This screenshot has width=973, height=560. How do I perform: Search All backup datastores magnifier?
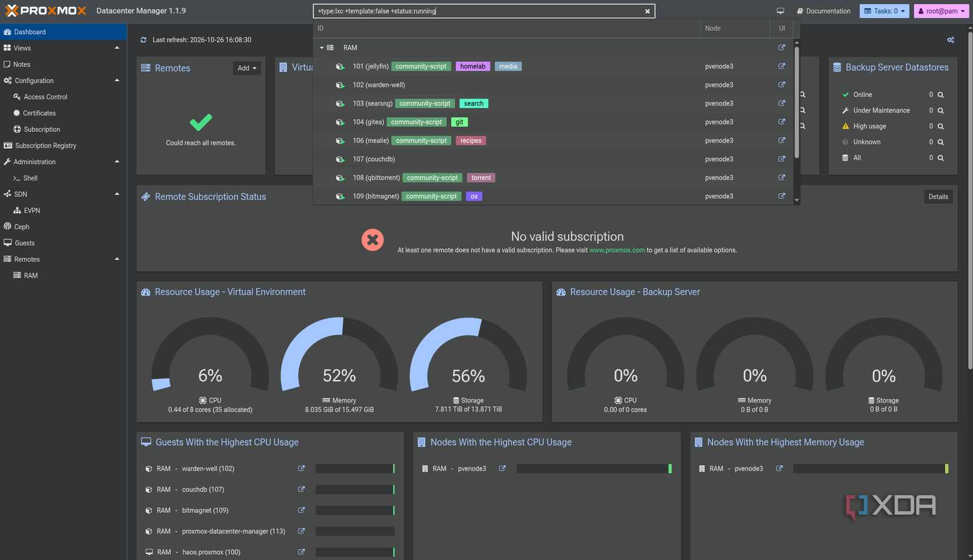point(941,158)
